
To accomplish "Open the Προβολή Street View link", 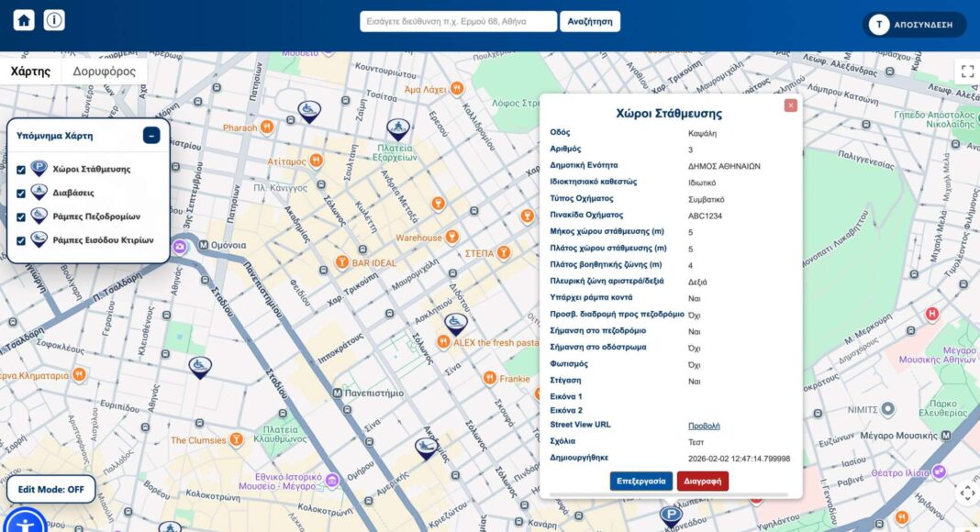I will [x=704, y=426].
